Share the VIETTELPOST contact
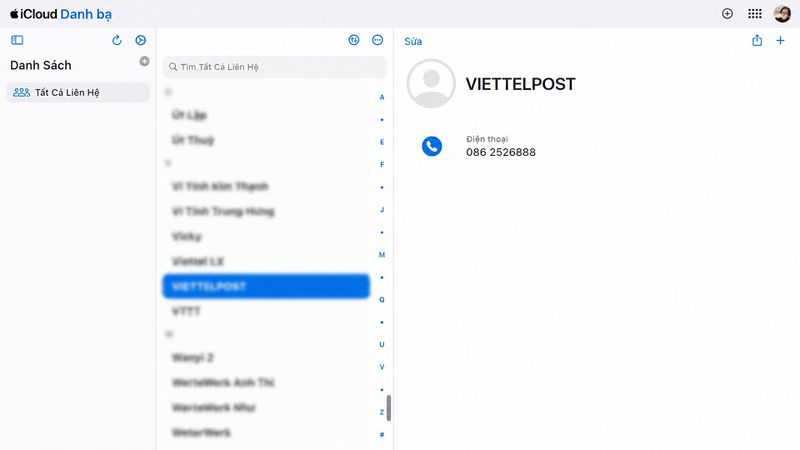Screen dimensions: 800x450 click(x=757, y=40)
